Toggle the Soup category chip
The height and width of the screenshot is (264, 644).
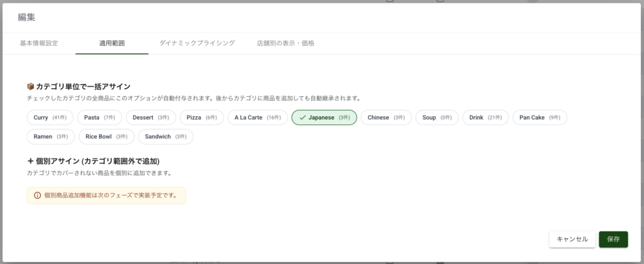pyautogui.click(x=437, y=118)
